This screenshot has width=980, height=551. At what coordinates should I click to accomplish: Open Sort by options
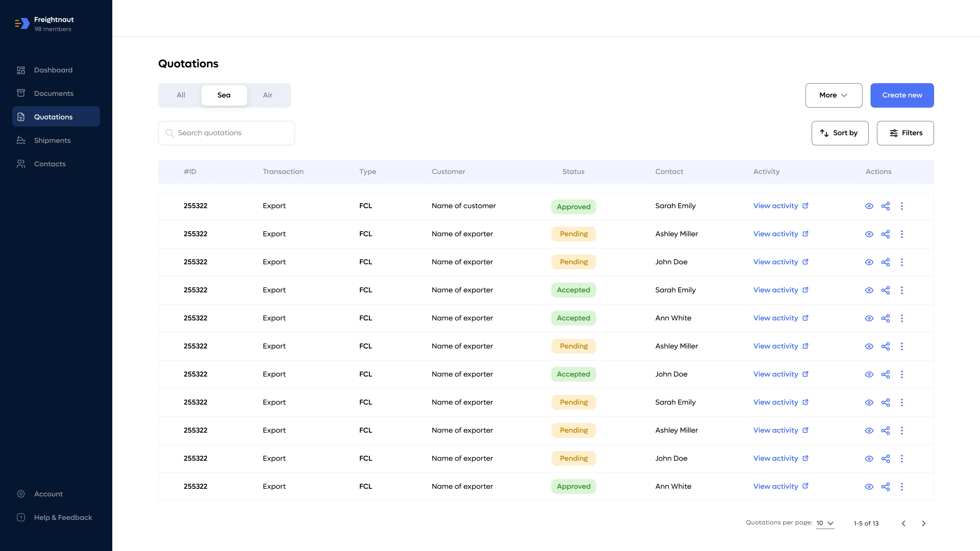point(840,133)
